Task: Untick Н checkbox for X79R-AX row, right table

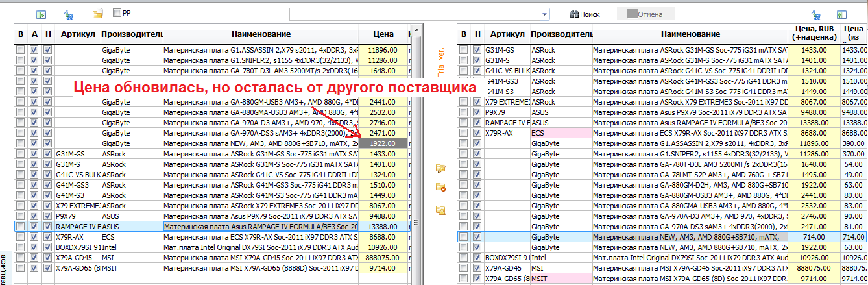Action: click(477, 133)
